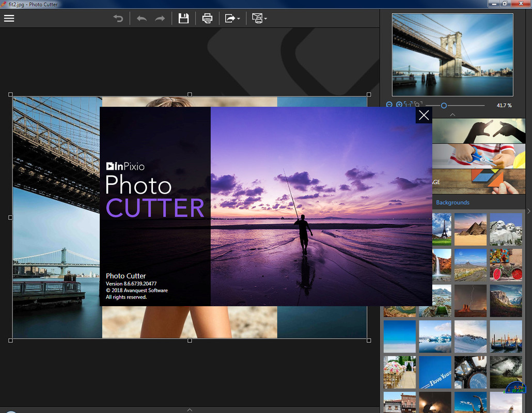Click the revert to original arrow icon

coord(118,19)
